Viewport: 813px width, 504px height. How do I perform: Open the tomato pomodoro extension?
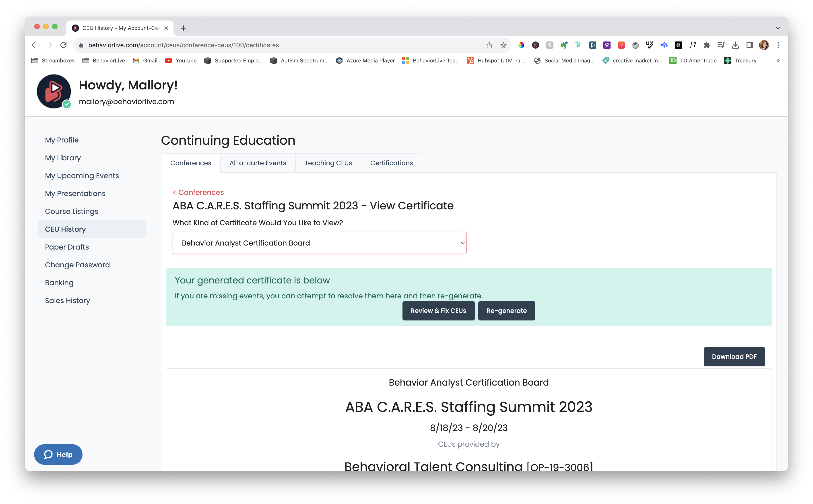pyautogui.click(x=636, y=45)
